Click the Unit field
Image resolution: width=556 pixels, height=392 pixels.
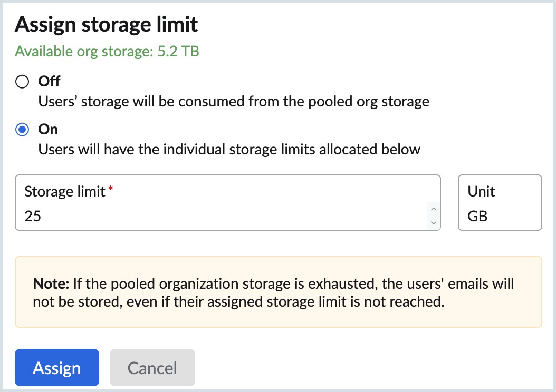point(499,203)
